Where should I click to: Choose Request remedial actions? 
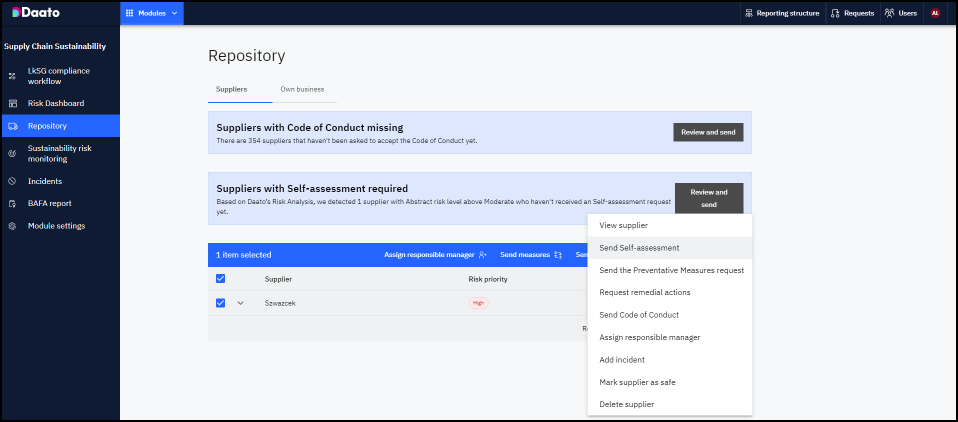click(x=670, y=293)
